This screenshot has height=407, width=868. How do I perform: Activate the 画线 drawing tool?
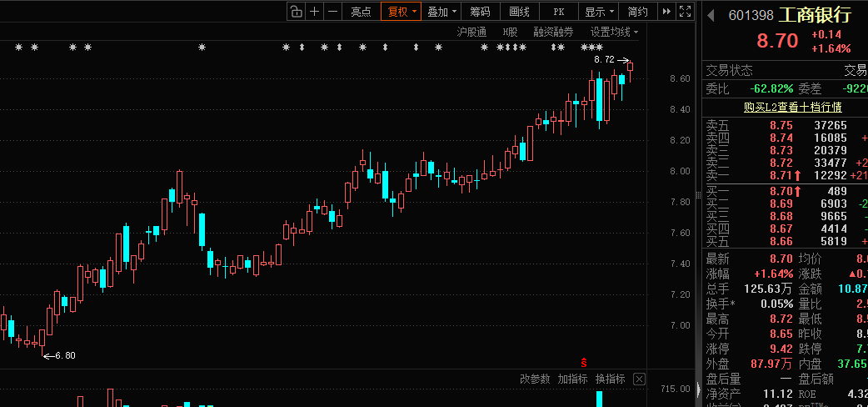click(519, 11)
